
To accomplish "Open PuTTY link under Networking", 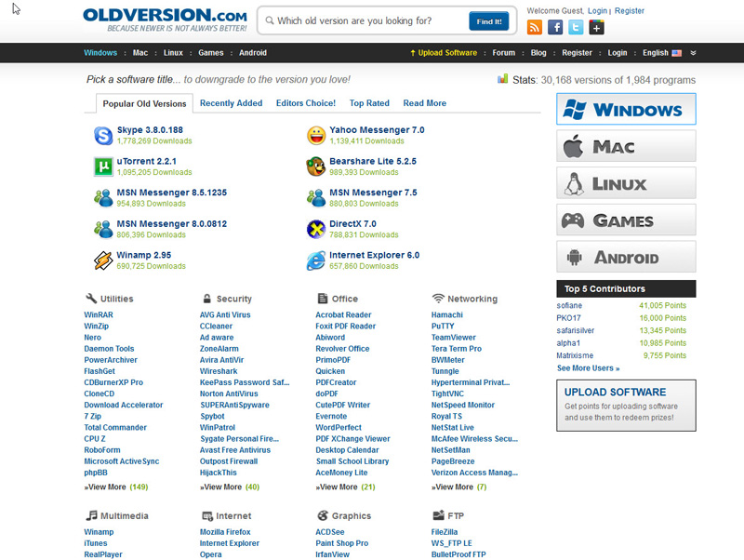I will coord(443,326).
